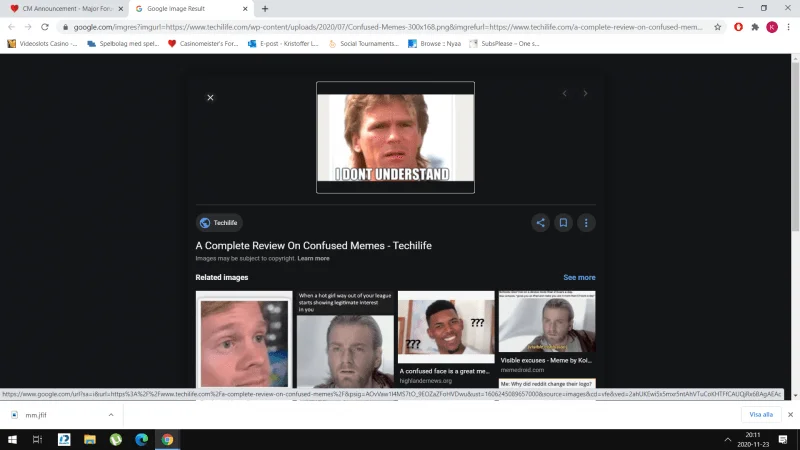The width and height of the screenshot is (800, 450).
Task: Open the hot girl league meme thumbnail
Action: (x=345, y=340)
